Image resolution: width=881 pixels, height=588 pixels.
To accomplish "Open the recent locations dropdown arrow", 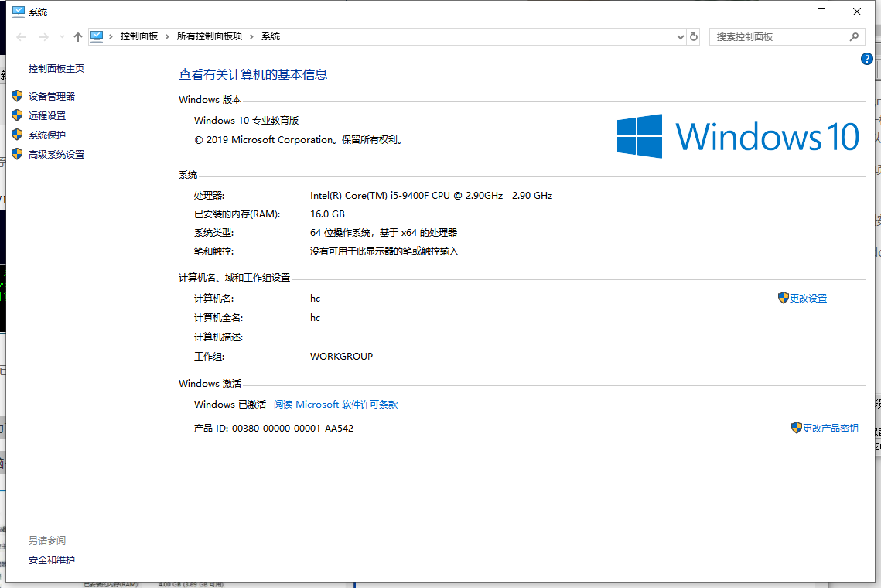I will (62, 37).
